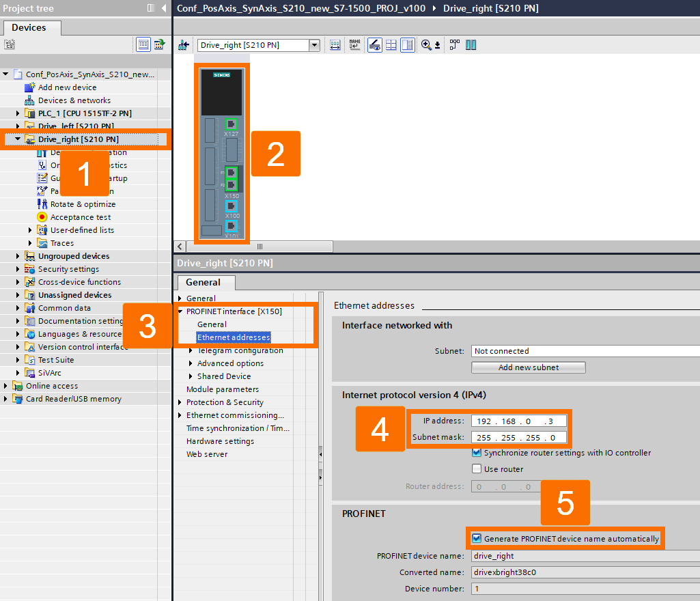Click Conf_PosAxis breadcrumb in title bar
Image resolution: width=700 pixels, height=601 pixels.
click(301, 8)
